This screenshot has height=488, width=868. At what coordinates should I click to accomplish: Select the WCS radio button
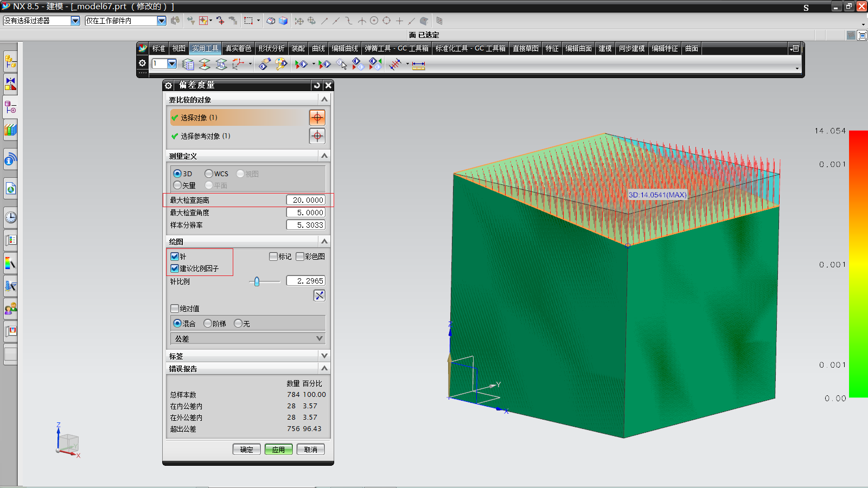tap(209, 174)
